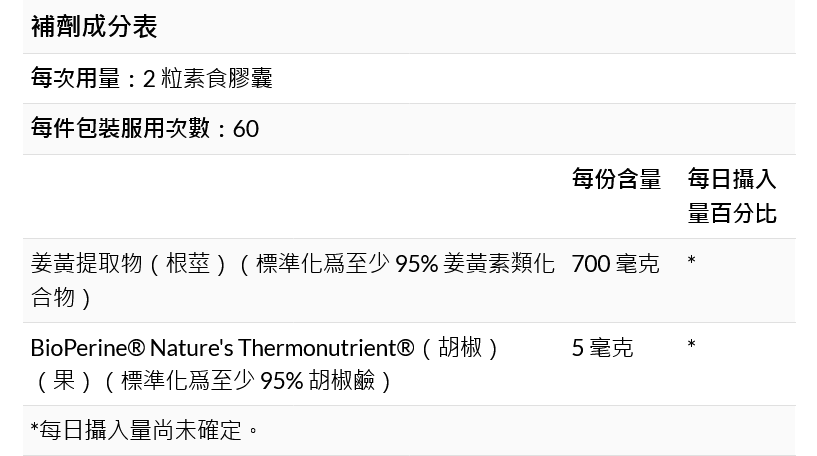Screen dimensions: 817x456
Task: Click the asterisk in the 姜黃提取物 row
Action: tap(691, 262)
